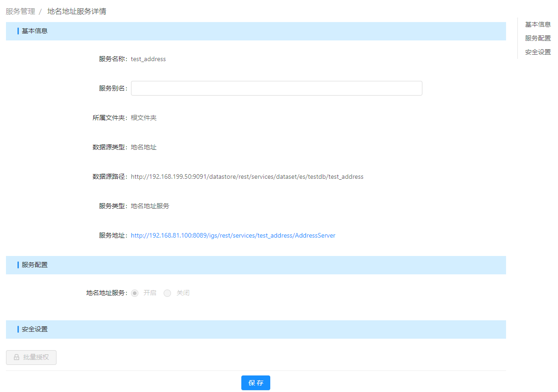This screenshot has width=558, height=392.
Task: Jump to 服务配置 in right anchor menu
Action: (538, 38)
